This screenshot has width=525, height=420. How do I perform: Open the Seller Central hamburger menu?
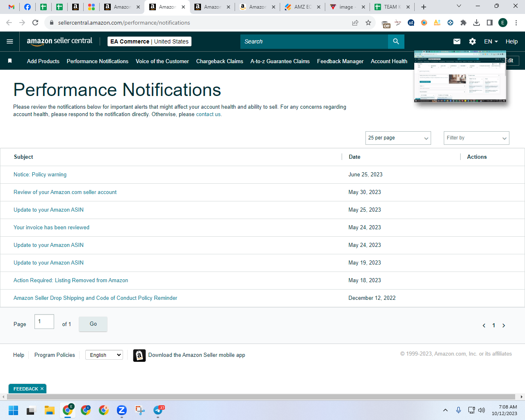click(10, 41)
